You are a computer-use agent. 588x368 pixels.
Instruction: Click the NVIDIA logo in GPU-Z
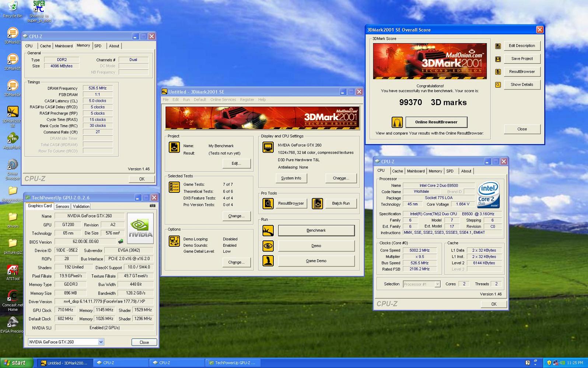tap(140, 228)
